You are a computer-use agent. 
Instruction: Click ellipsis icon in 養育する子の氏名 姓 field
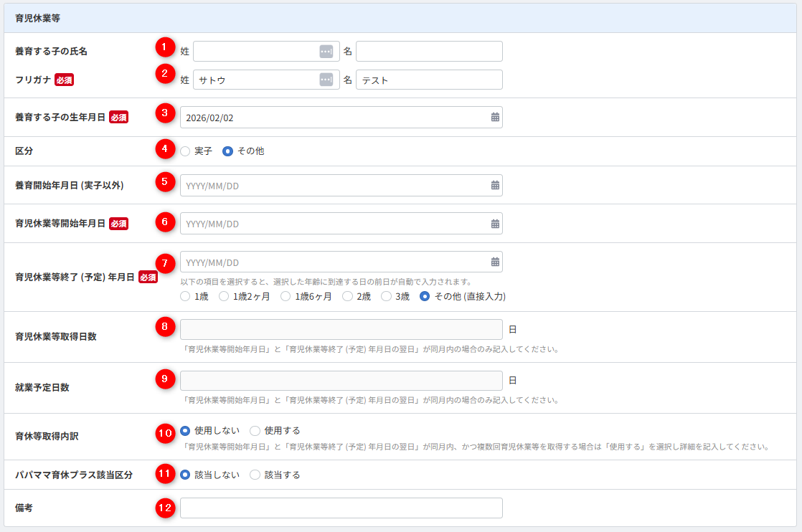pos(326,52)
